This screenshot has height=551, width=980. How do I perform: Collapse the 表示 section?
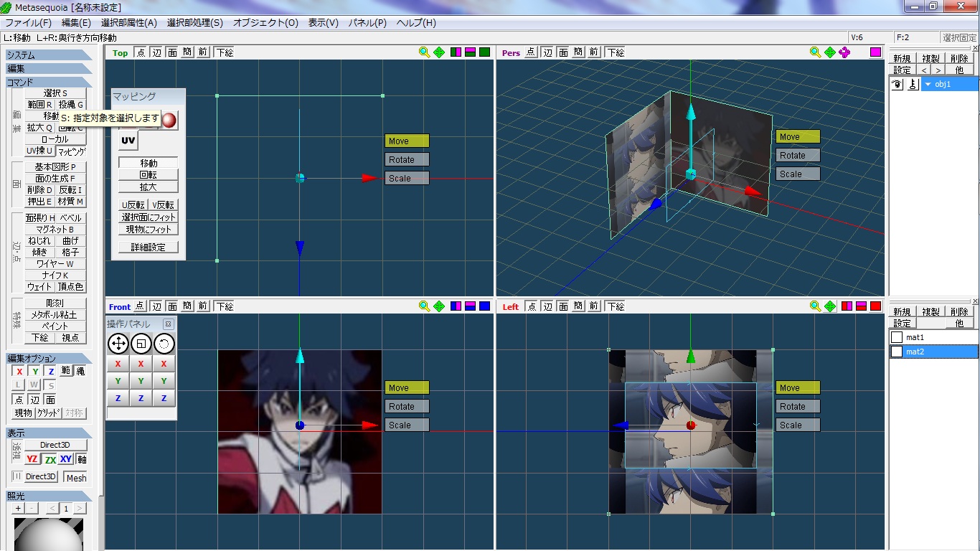pos(49,433)
